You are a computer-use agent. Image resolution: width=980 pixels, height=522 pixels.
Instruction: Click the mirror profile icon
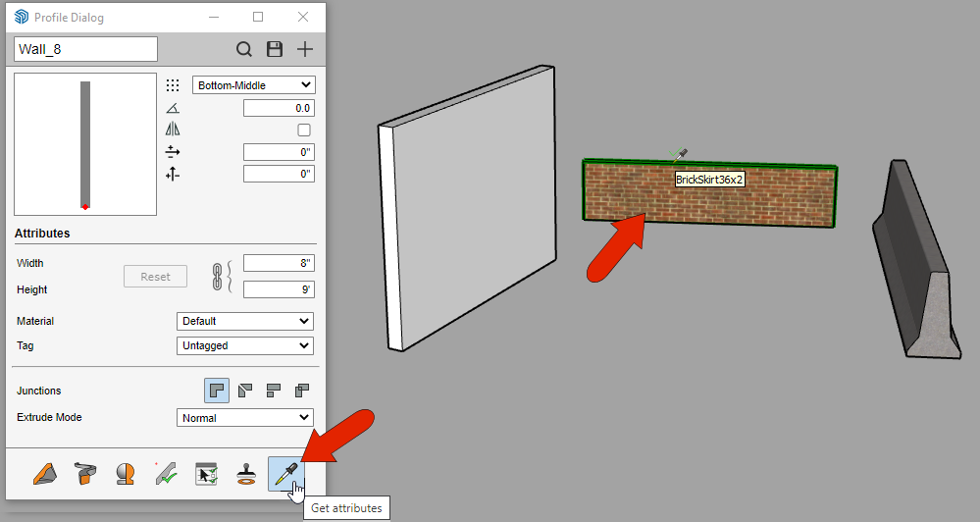pyautogui.click(x=173, y=130)
